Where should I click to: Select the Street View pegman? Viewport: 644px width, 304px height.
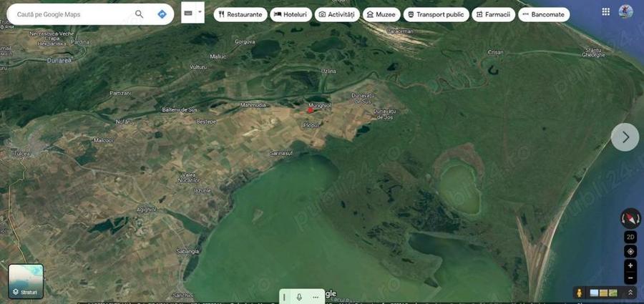pyautogui.click(x=579, y=293)
